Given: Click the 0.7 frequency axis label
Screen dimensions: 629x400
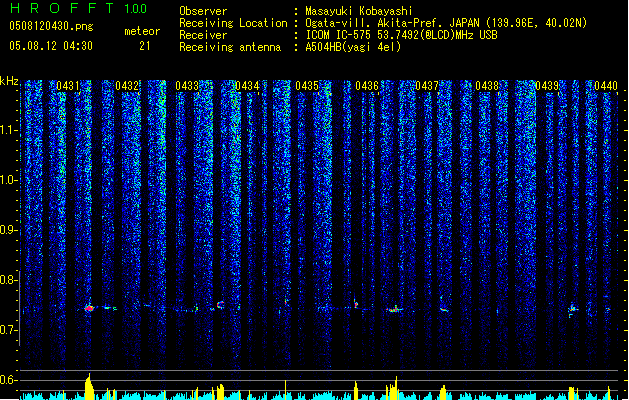Looking at the screenshot, I should 9,330.
